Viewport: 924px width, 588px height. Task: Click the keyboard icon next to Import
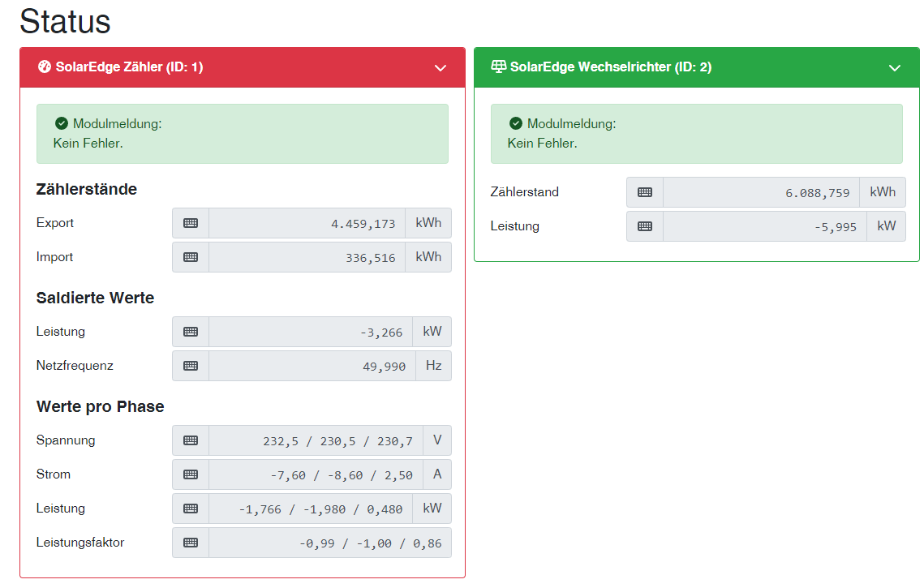(191, 257)
